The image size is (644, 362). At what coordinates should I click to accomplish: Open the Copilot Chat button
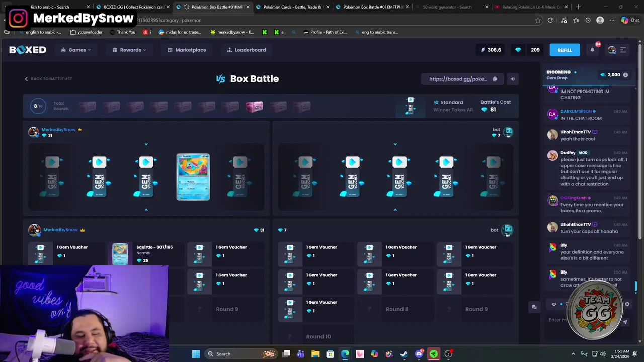[x=629, y=20]
